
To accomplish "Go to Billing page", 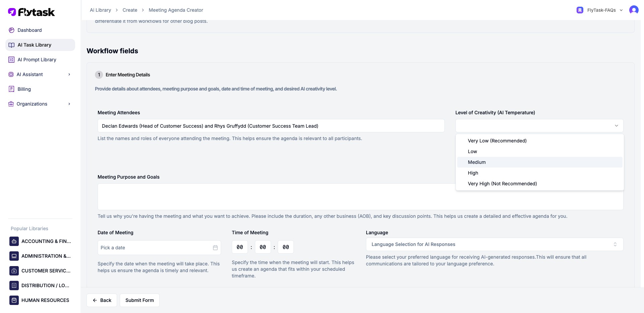I will pyautogui.click(x=40, y=89).
